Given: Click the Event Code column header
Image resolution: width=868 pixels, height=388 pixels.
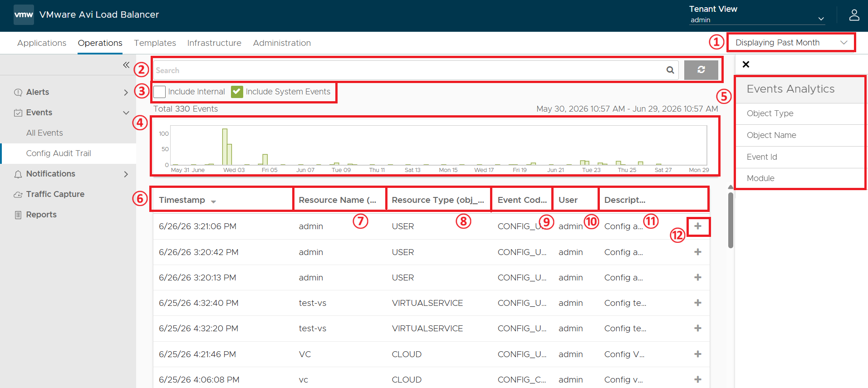Looking at the screenshot, I should click(522, 200).
